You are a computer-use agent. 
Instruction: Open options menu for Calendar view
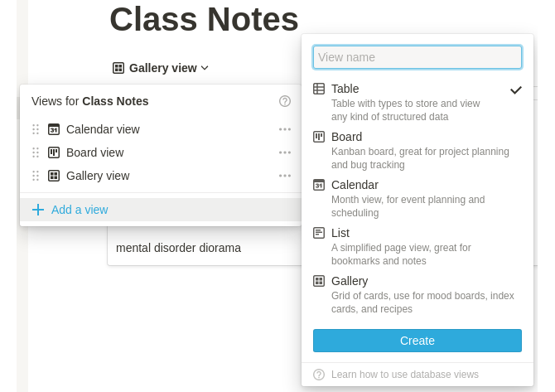tap(285, 129)
